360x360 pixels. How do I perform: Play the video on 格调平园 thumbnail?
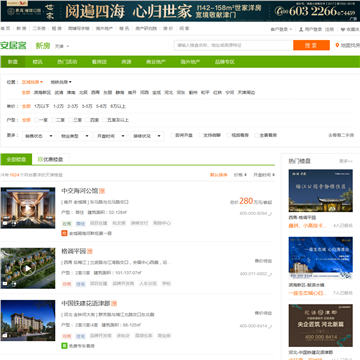tap(28, 268)
